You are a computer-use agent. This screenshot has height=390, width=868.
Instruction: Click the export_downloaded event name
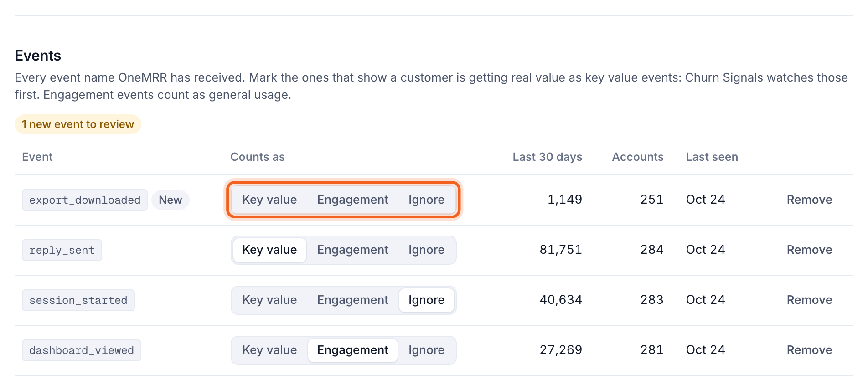pos(85,200)
